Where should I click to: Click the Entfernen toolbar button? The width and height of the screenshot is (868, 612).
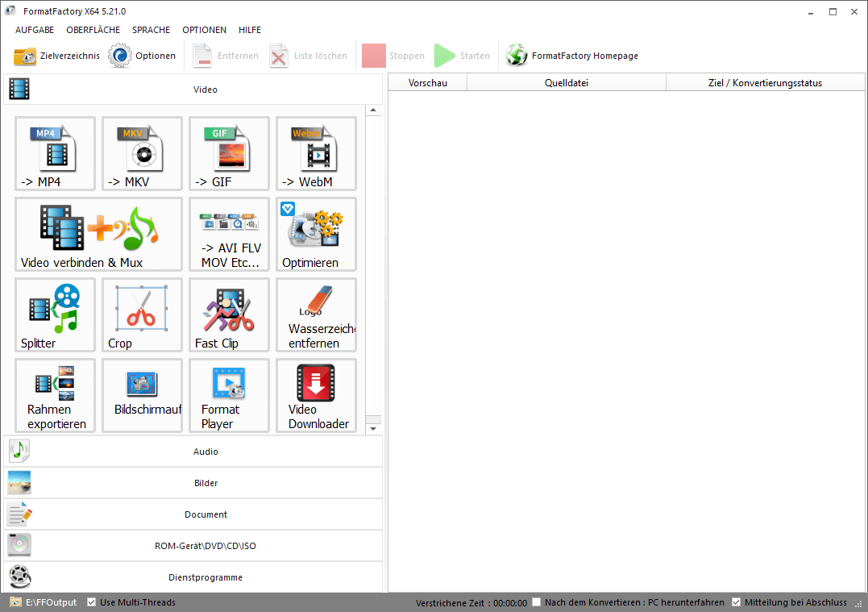click(x=226, y=56)
